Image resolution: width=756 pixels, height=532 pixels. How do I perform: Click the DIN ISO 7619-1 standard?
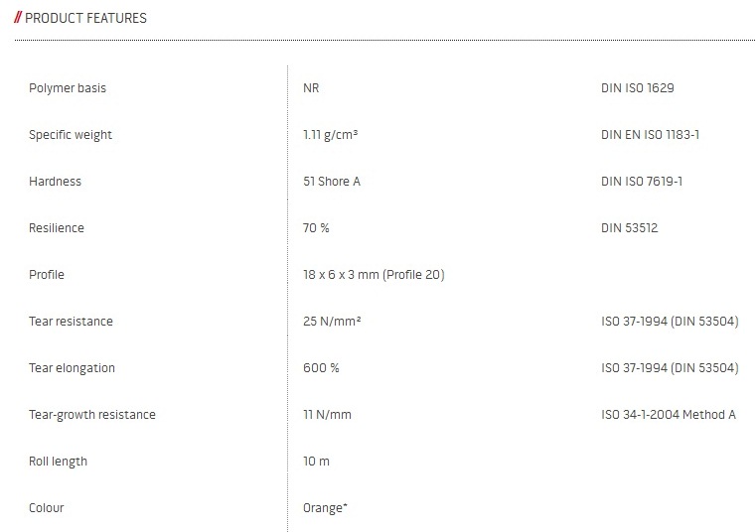tap(642, 182)
